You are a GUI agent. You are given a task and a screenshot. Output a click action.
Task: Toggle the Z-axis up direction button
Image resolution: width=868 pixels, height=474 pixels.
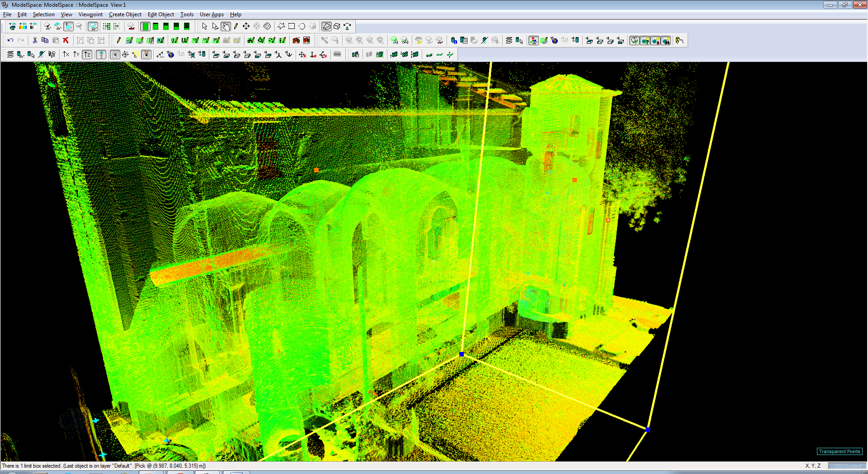(87, 54)
